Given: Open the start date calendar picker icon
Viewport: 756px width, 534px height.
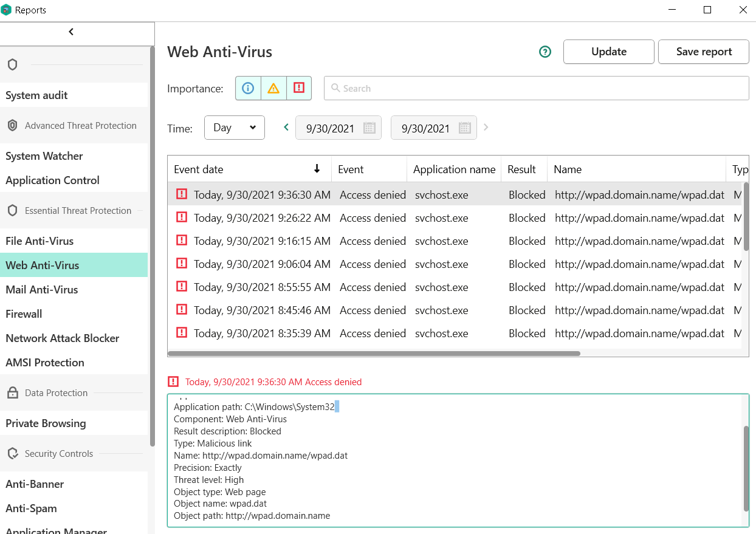Looking at the screenshot, I should pyautogui.click(x=369, y=128).
